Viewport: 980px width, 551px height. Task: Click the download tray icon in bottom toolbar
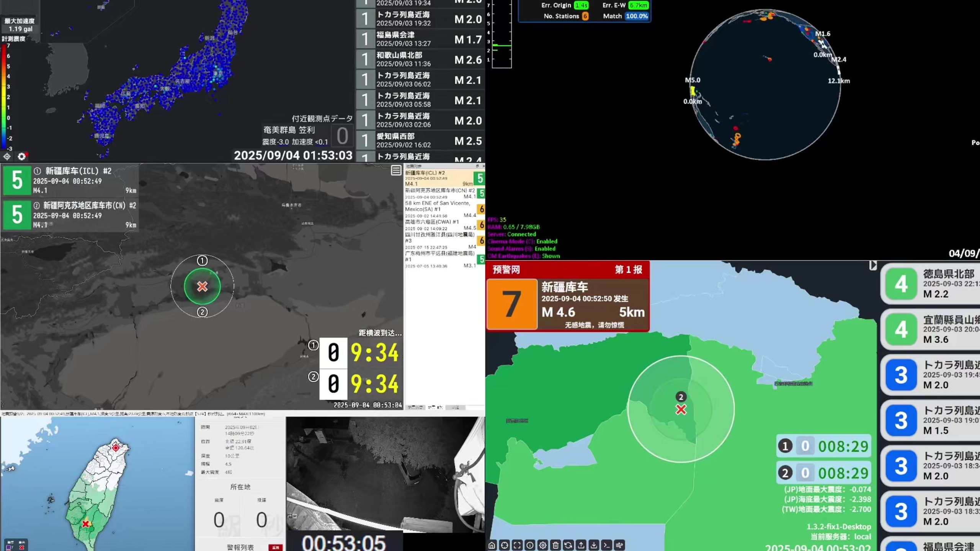click(x=594, y=545)
